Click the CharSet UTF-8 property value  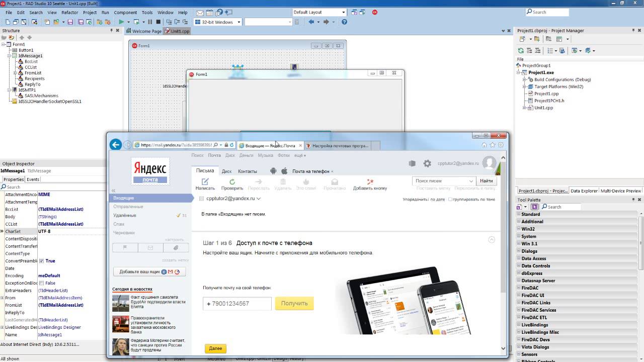click(x=44, y=231)
